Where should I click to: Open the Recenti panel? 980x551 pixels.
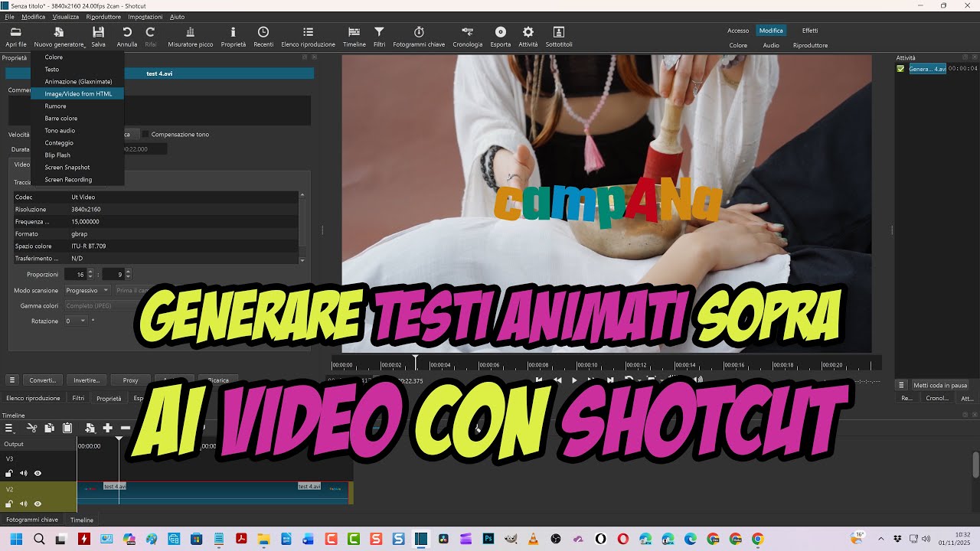tap(263, 36)
